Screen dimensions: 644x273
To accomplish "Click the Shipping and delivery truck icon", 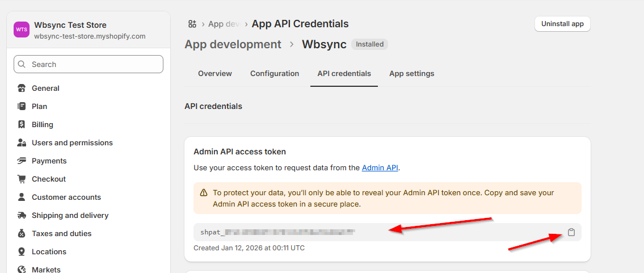I will pos(22,216).
